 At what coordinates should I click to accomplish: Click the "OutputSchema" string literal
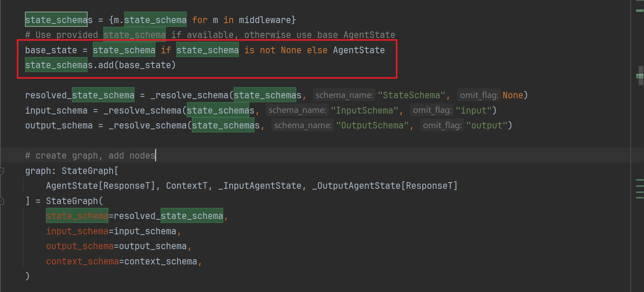372,126
